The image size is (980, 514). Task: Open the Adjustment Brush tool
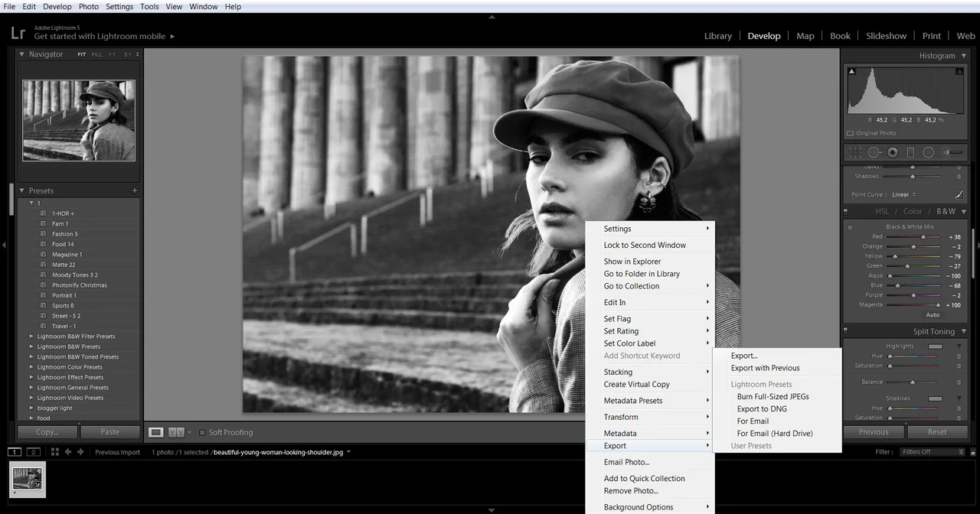coord(952,152)
